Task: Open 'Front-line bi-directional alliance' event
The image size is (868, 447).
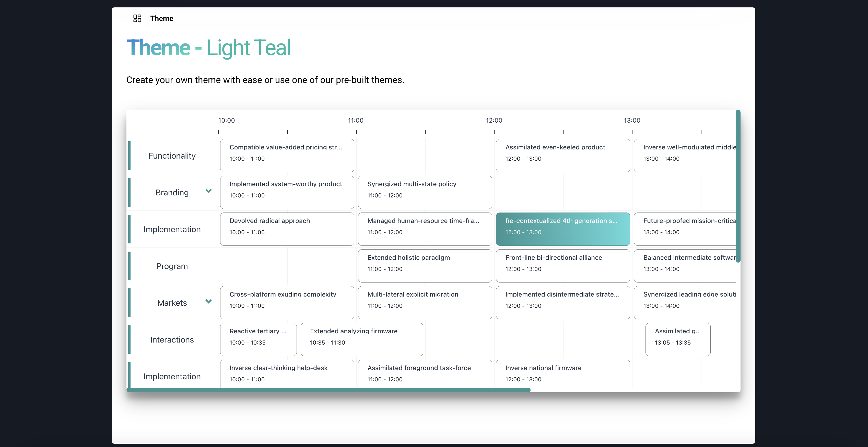Action: 562,265
